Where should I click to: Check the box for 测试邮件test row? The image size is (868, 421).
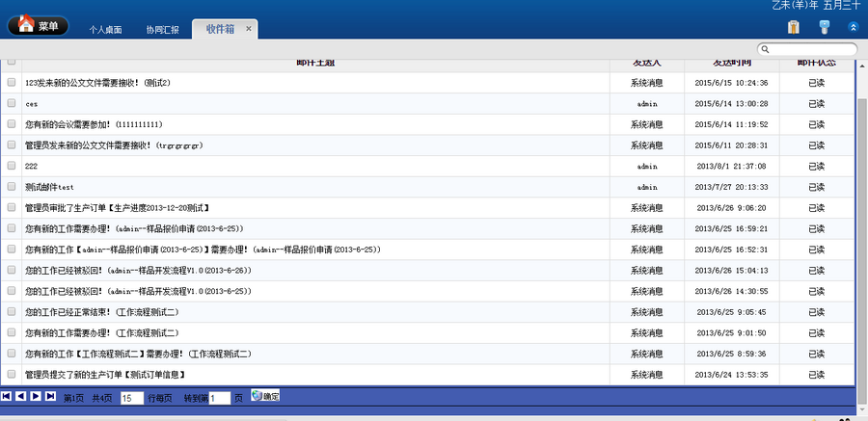12,187
